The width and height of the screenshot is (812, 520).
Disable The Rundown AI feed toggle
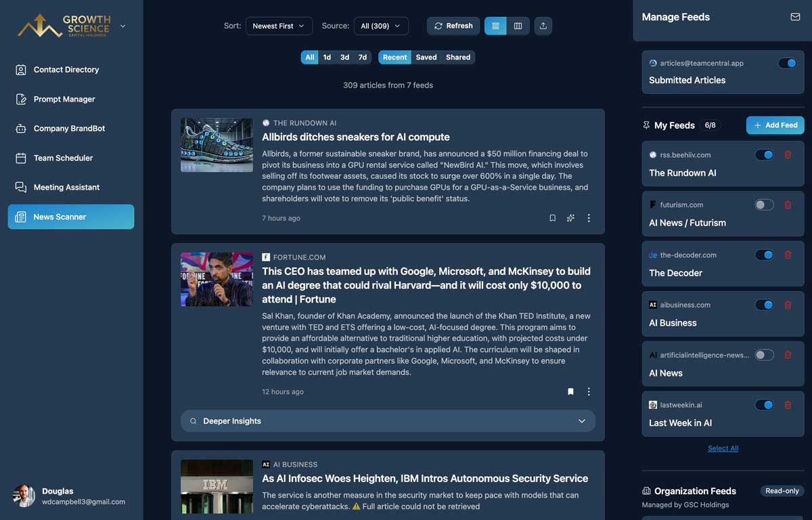click(764, 155)
